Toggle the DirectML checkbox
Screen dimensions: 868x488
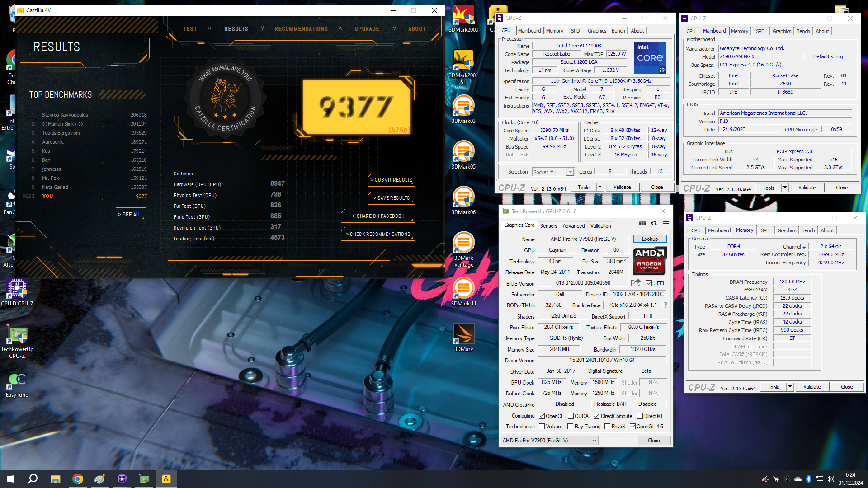click(x=640, y=416)
